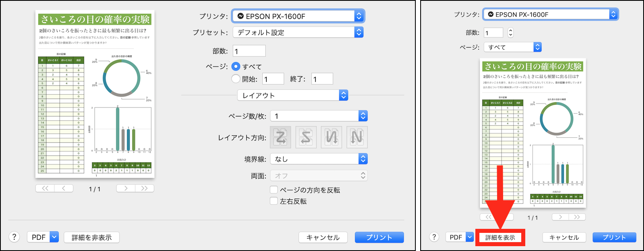644x251 pixels.
Task: Select the すべて pages radio button
Action: 236,66
